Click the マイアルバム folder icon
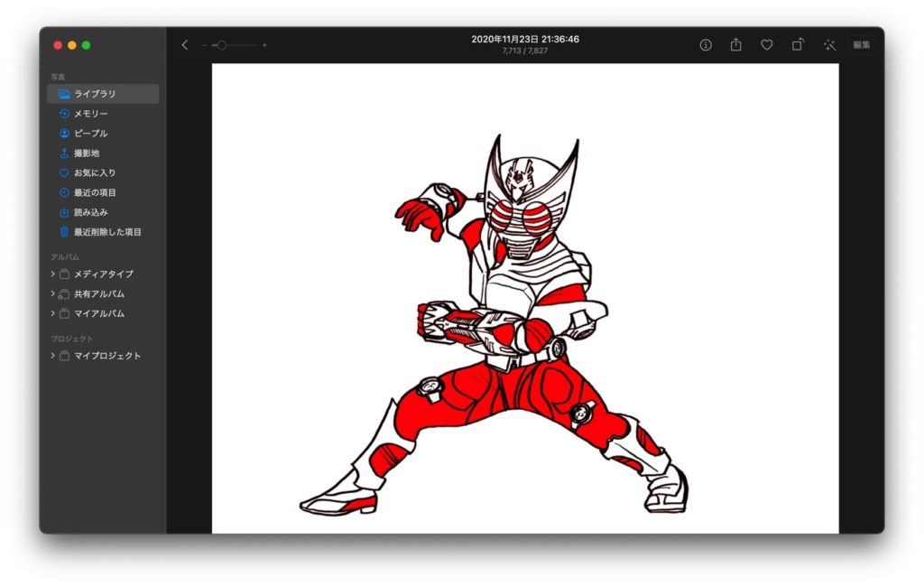The width and height of the screenshot is (924, 586). coord(64,313)
